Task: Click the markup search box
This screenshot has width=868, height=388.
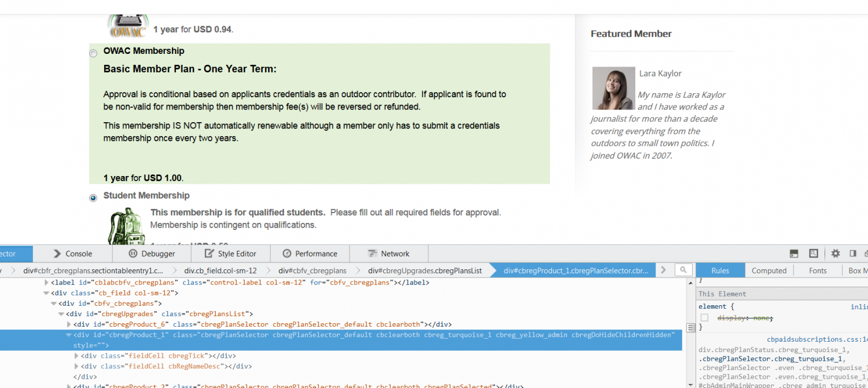Action: pyautogui.click(x=684, y=270)
